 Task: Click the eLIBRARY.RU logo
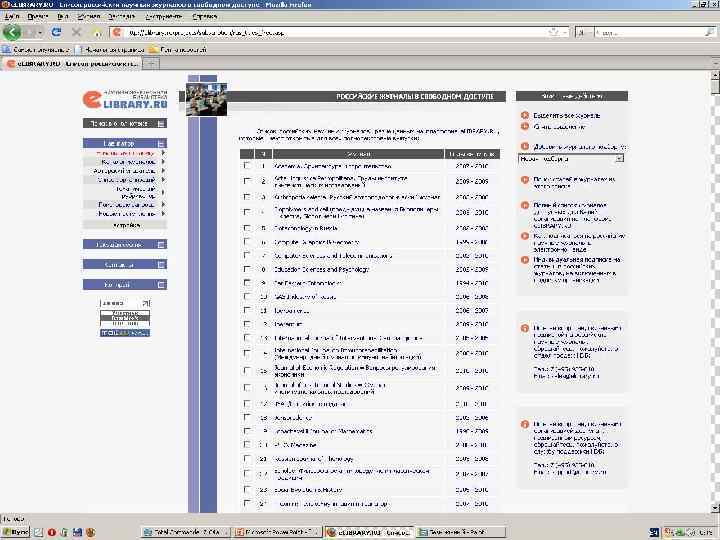point(125,99)
